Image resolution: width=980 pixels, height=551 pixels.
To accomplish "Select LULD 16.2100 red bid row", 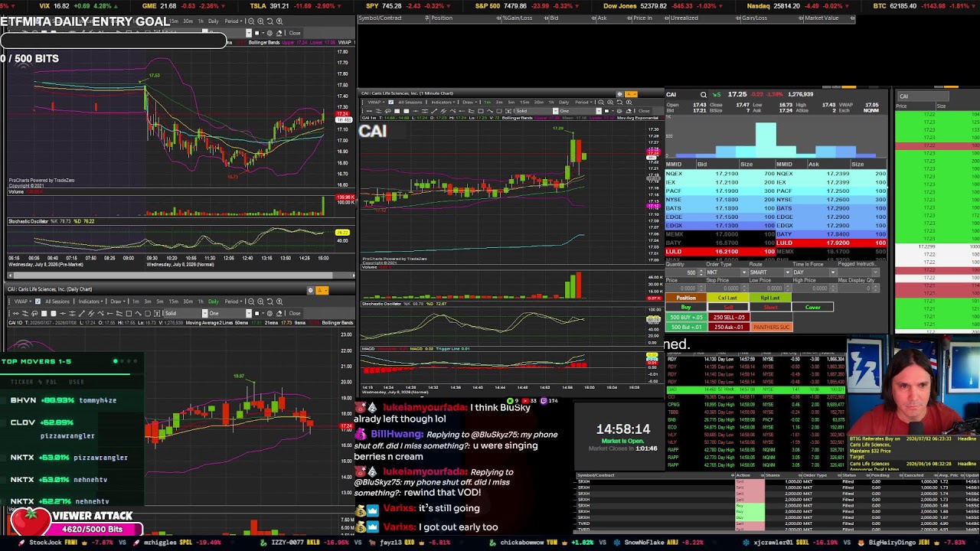I will (720, 252).
